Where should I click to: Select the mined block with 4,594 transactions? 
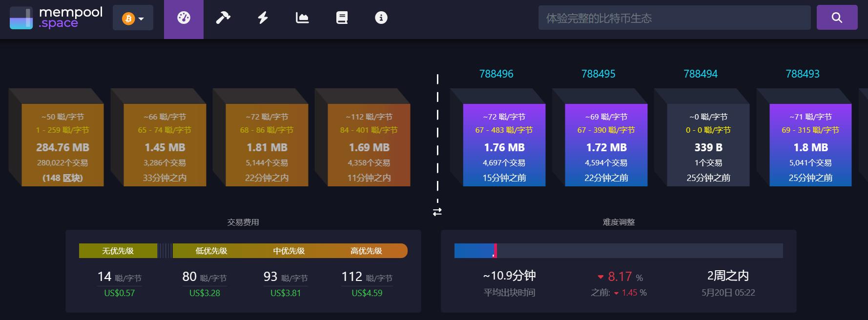[x=606, y=145]
